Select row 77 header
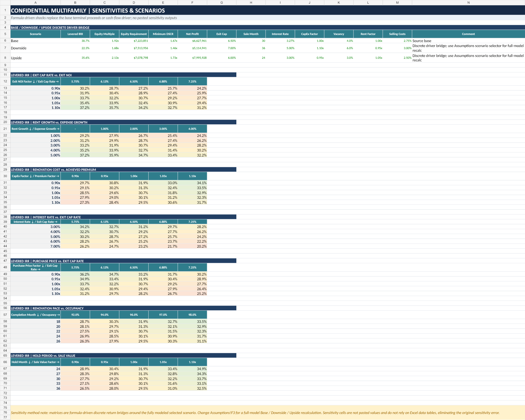Screen dimensions: 525x420 [5, 417]
